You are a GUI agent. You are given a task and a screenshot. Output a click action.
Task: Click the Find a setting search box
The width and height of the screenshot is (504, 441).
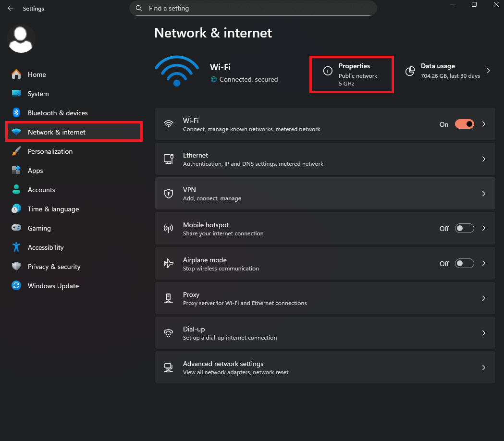click(x=253, y=8)
